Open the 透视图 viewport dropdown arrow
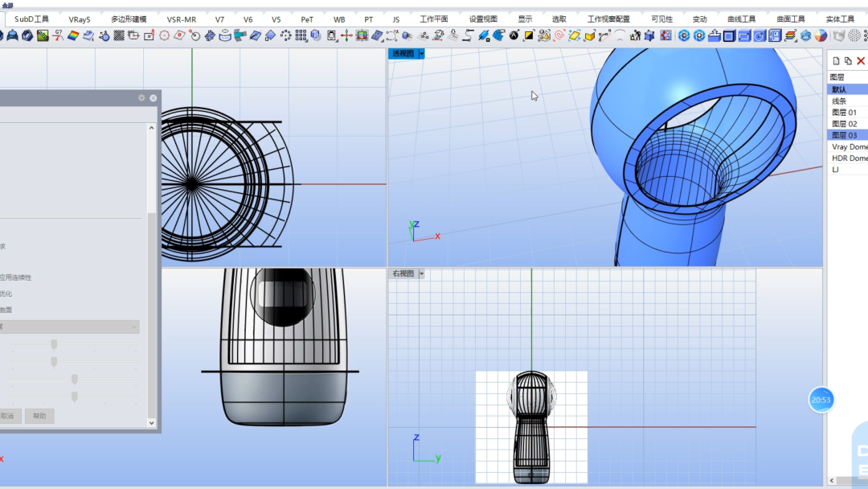Image resolution: width=868 pixels, height=489 pixels. coord(421,54)
